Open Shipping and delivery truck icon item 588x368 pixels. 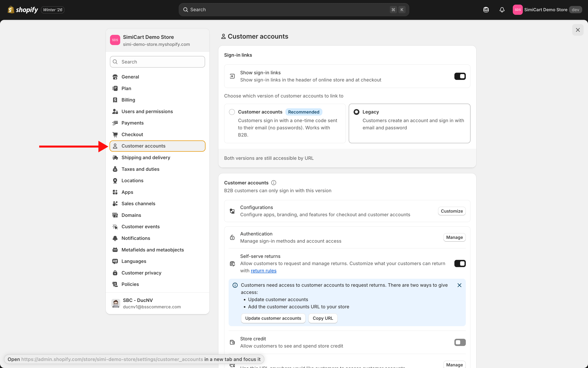pos(115,158)
